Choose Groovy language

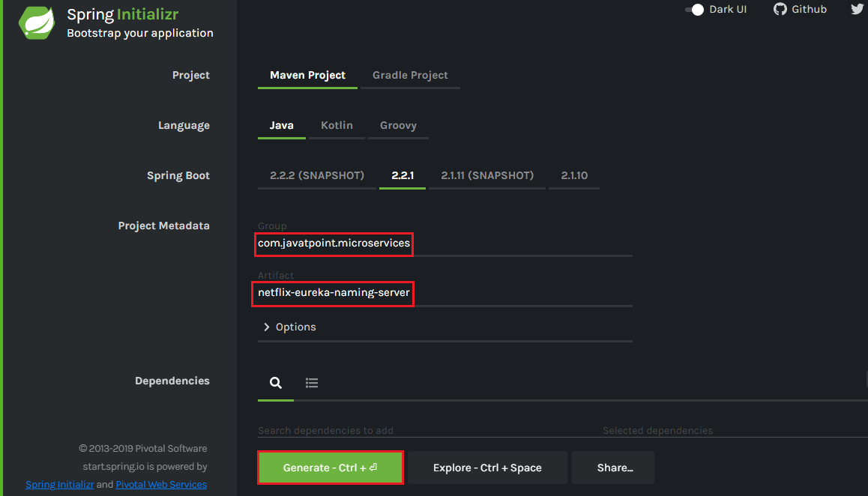point(398,126)
